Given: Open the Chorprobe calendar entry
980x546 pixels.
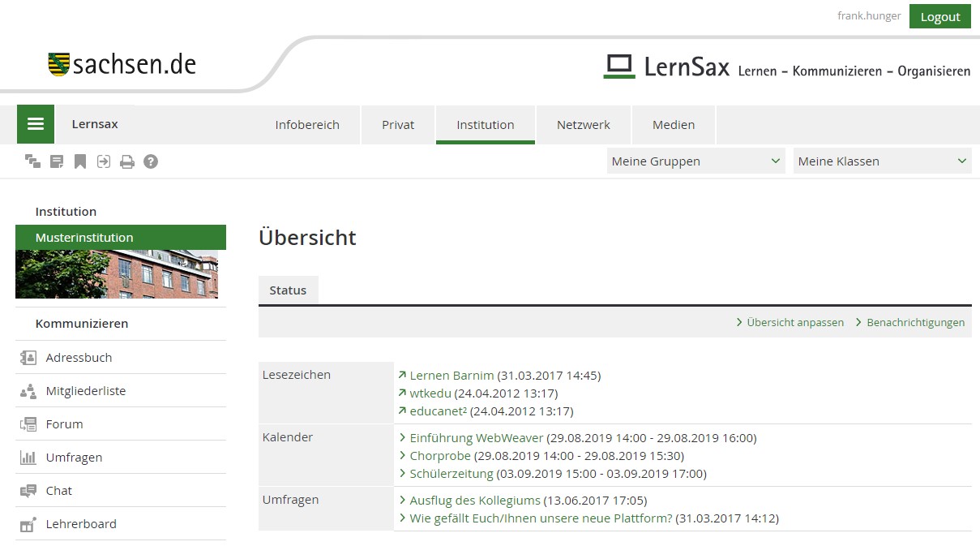Looking at the screenshot, I should point(440,456).
